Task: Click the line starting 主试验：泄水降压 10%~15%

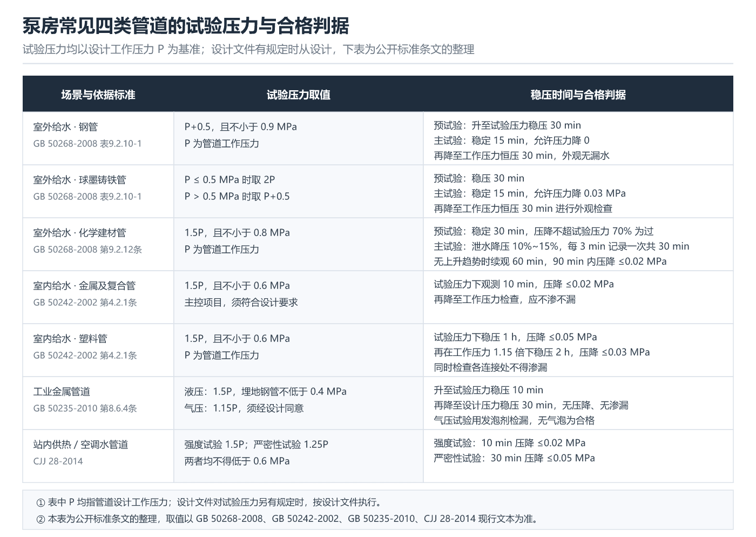Action: coord(562,246)
